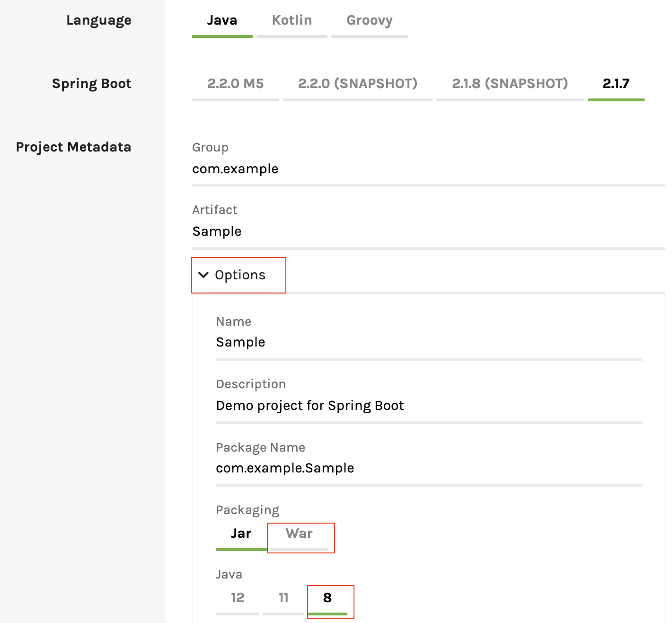672x623 pixels.
Task: Choose Spring Boot 2.1.8 (SNAPSHOT)
Action: click(x=510, y=84)
